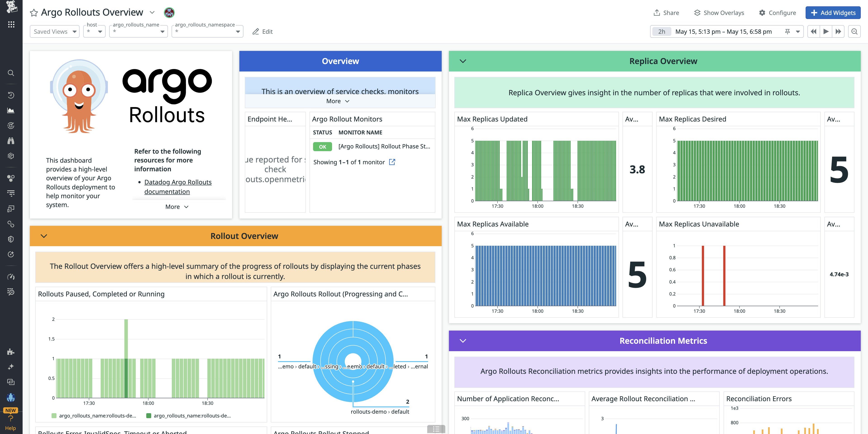
Task: Open external link icon beside monitor count
Action: click(x=392, y=162)
